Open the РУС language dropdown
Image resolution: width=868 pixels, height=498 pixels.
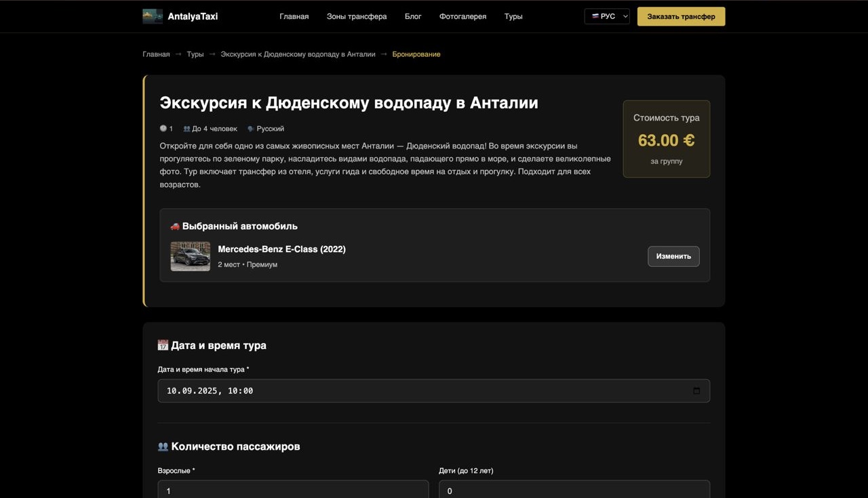coord(607,16)
